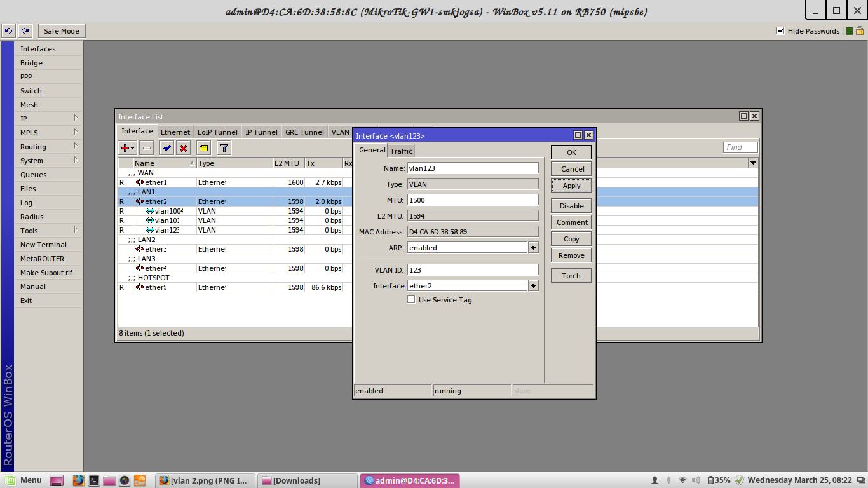Click the Redo arrow in WinBox toolbar
Viewport: 868px width, 488px height.
coord(25,30)
